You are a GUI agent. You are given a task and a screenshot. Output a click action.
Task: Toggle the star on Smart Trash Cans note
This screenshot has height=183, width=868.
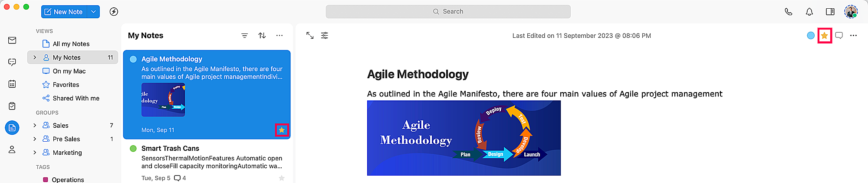click(x=282, y=178)
